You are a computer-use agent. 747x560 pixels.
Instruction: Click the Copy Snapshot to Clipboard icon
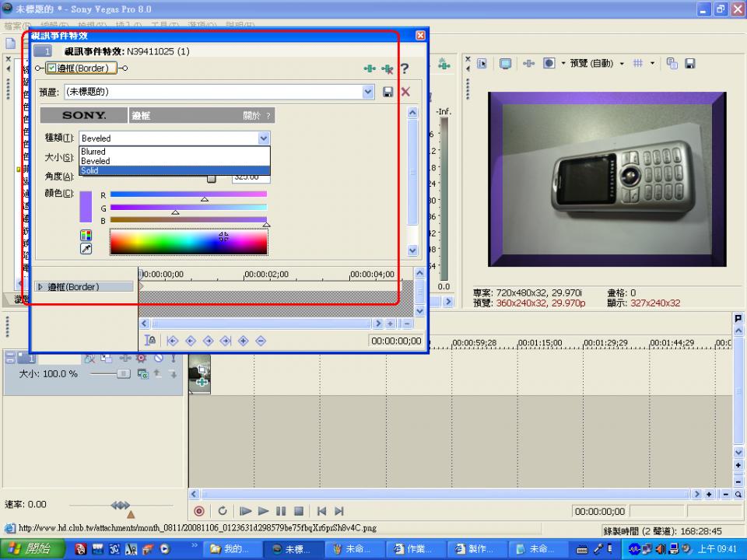(672, 64)
